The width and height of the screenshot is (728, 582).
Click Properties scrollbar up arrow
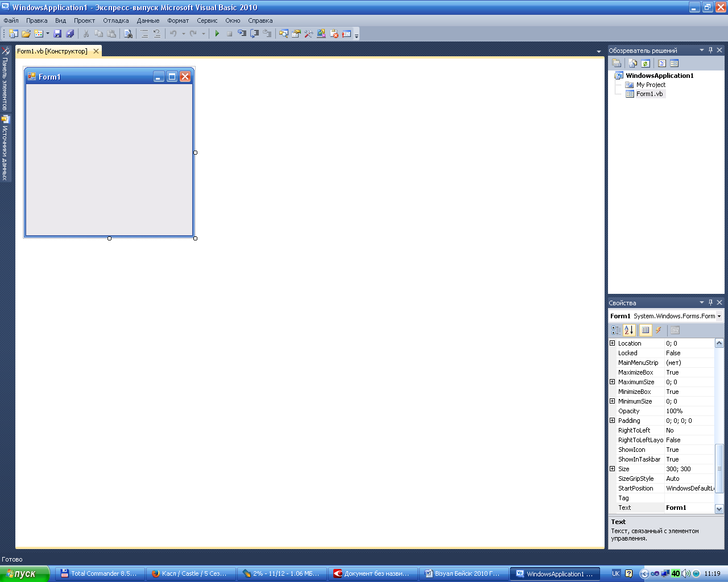tap(719, 343)
